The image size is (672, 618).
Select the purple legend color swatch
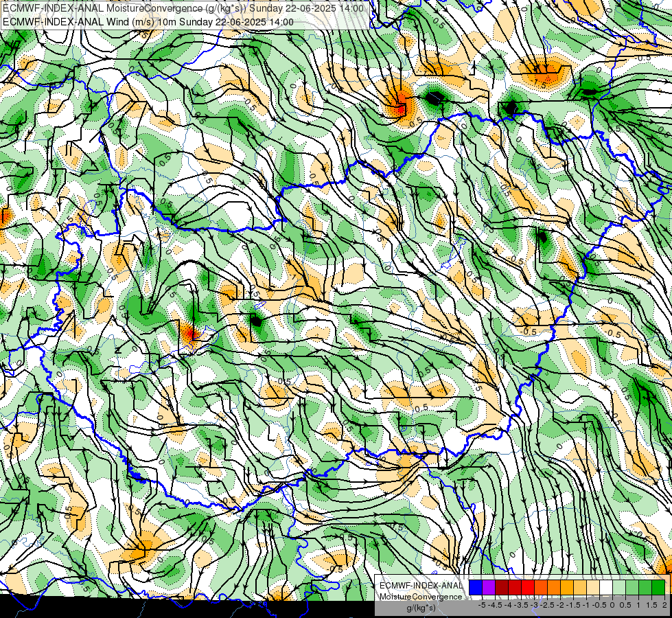pos(489,587)
